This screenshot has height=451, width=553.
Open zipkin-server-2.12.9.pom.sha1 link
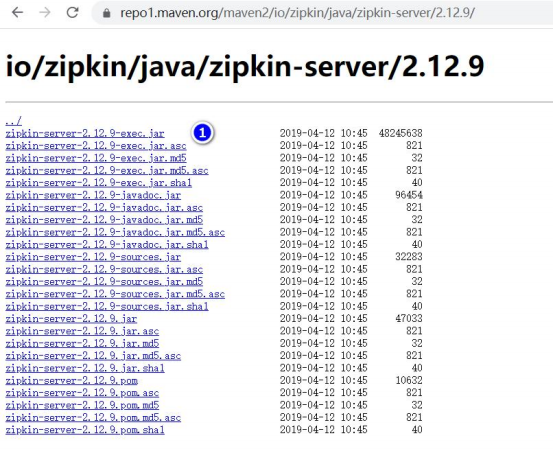(x=85, y=430)
